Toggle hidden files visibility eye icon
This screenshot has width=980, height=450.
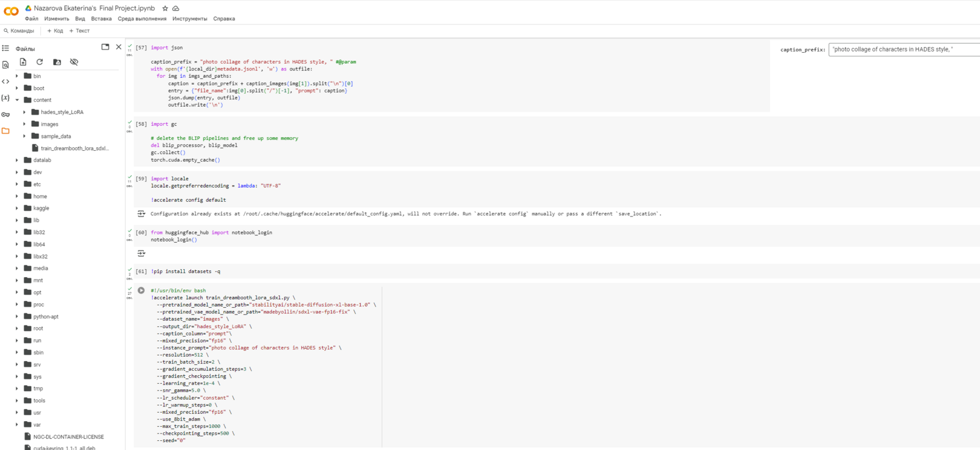(74, 62)
